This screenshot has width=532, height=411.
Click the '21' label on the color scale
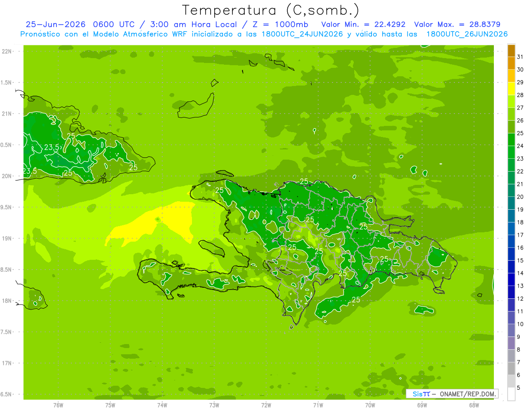pyautogui.click(x=520, y=184)
